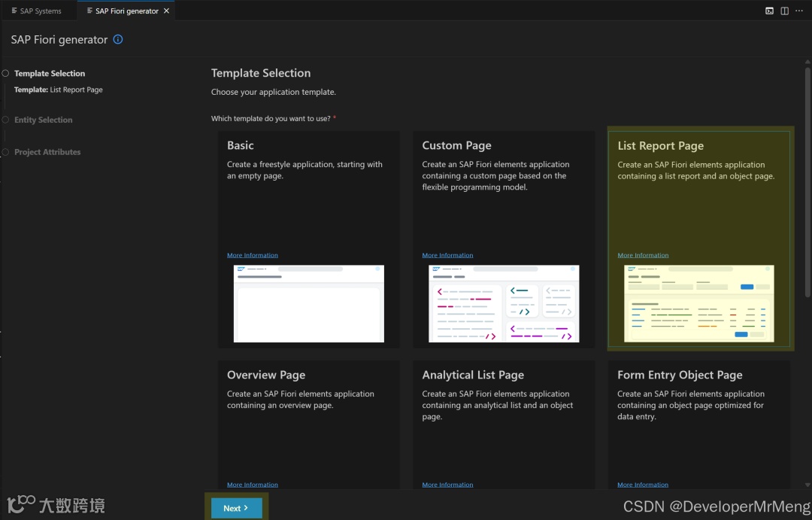The height and width of the screenshot is (520, 812).
Task: Choose the Overview Page template
Action: (309, 425)
